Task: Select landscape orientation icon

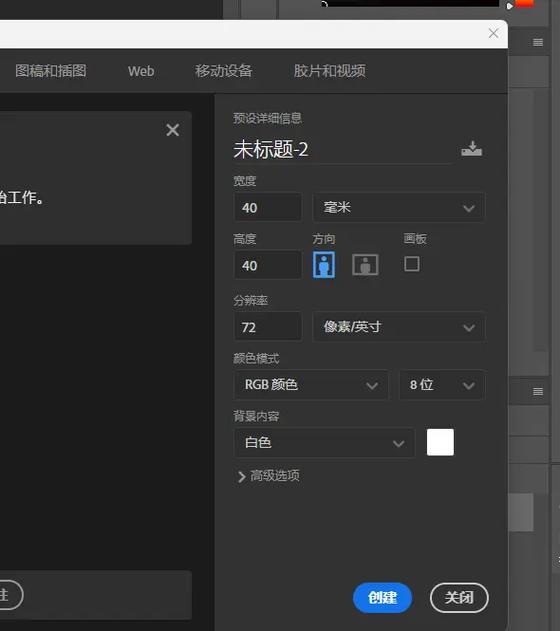Action: tap(365, 265)
